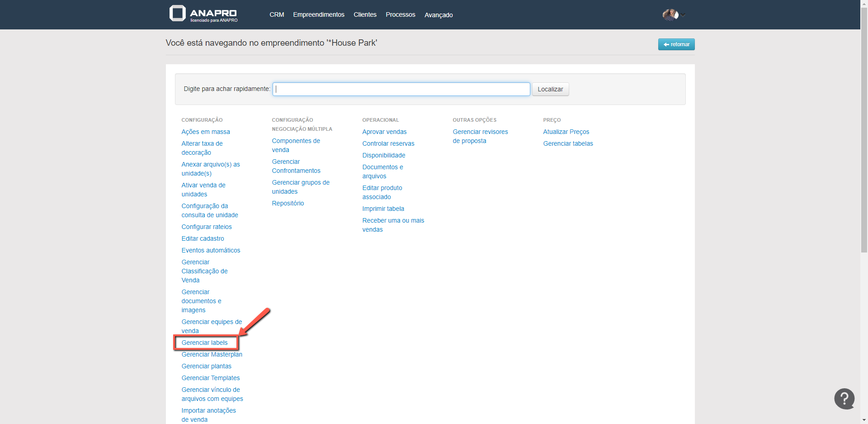Go to the Avançado menu

tap(438, 15)
